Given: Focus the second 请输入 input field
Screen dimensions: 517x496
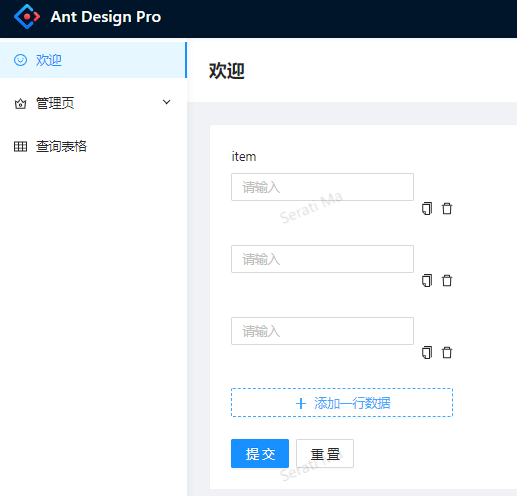Looking at the screenshot, I should click(x=322, y=259).
